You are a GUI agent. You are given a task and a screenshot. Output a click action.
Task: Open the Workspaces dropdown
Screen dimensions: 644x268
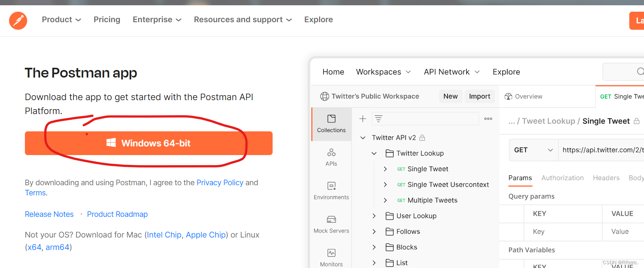pos(383,72)
